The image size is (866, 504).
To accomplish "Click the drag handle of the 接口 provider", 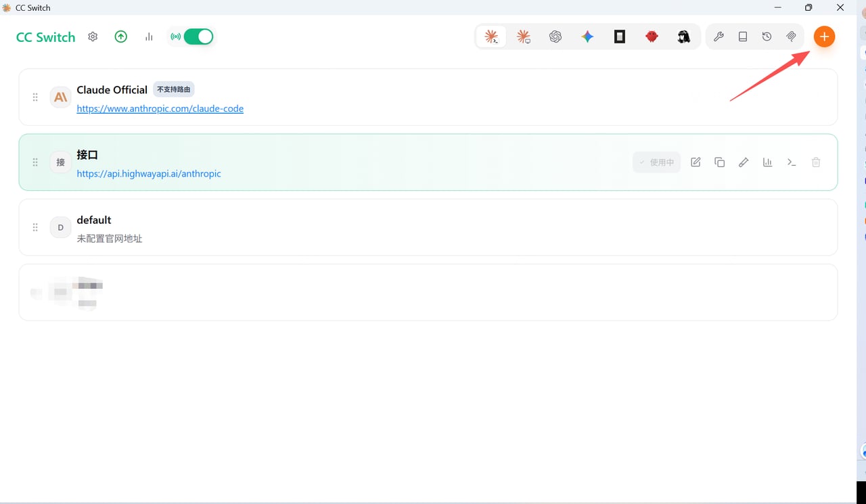I will pyautogui.click(x=35, y=162).
